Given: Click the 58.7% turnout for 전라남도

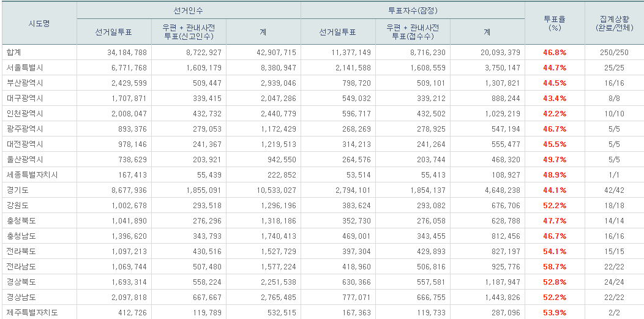Looking at the screenshot, I should (555, 267).
